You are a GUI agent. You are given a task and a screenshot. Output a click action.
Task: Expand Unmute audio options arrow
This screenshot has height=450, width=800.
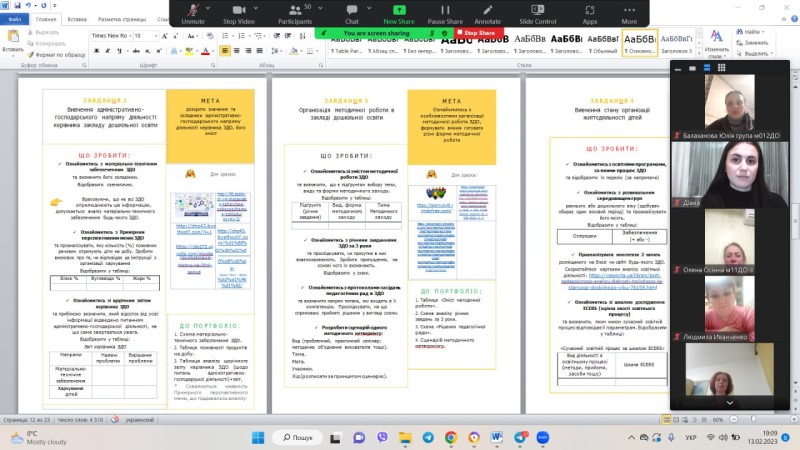coord(208,8)
